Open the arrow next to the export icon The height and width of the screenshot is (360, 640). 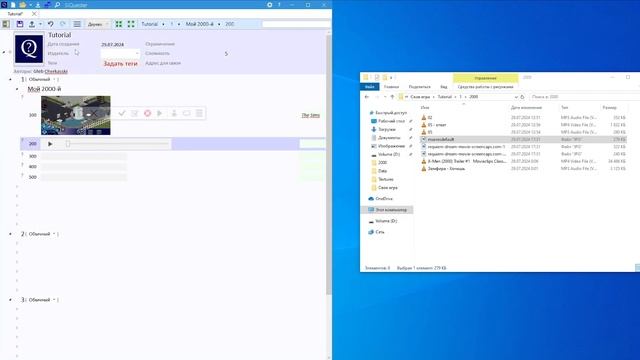click(40, 24)
